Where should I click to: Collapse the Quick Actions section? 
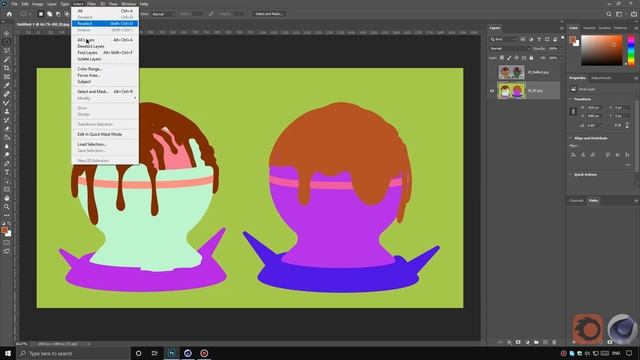pos(571,175)
